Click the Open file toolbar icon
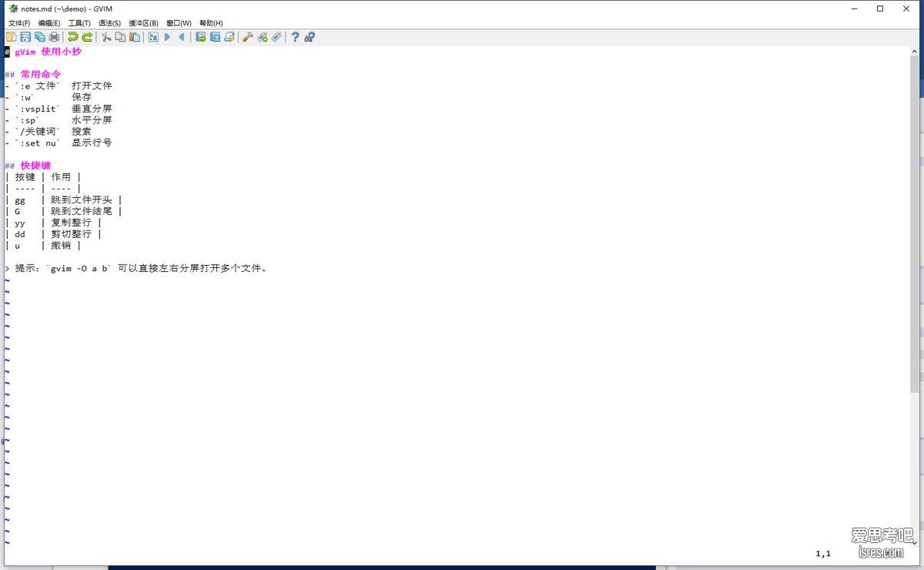The height and width of the screenshot is (570, 924). (x=11, y=37)
